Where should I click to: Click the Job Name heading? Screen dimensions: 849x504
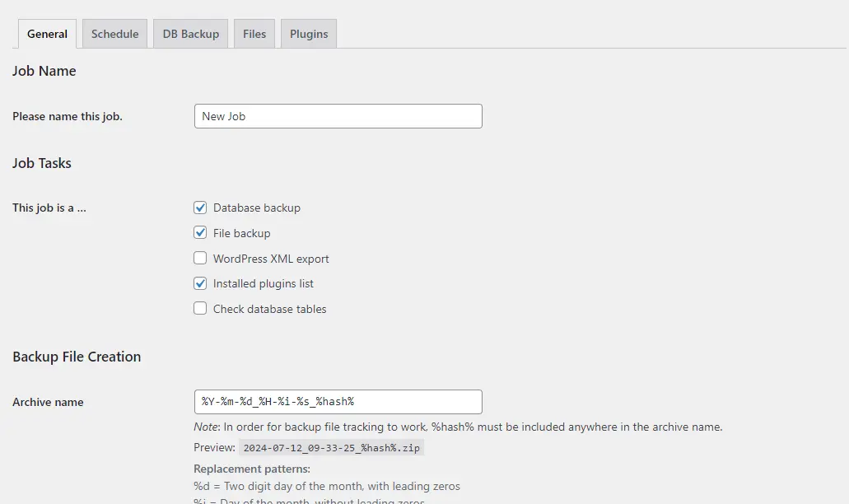[x=44, y=71]
